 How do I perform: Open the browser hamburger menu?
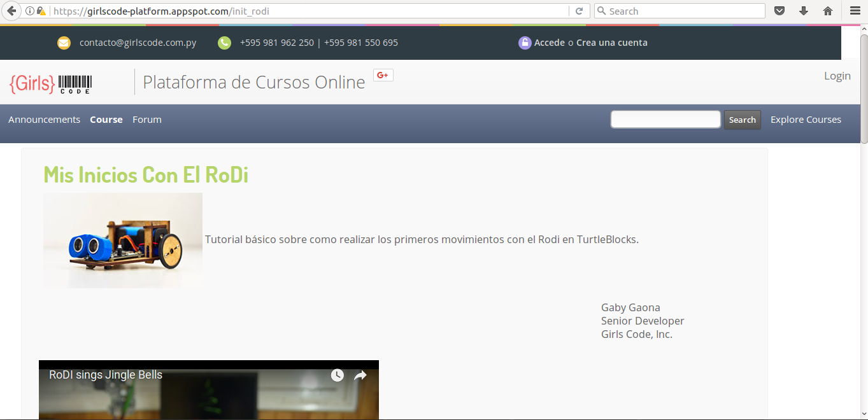(x=855, y=11)
